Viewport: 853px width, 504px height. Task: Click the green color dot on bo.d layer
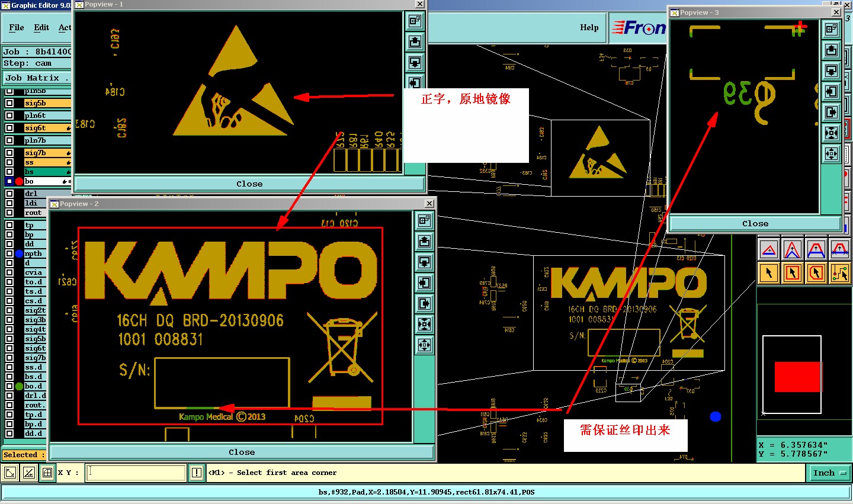click(19, 386)
